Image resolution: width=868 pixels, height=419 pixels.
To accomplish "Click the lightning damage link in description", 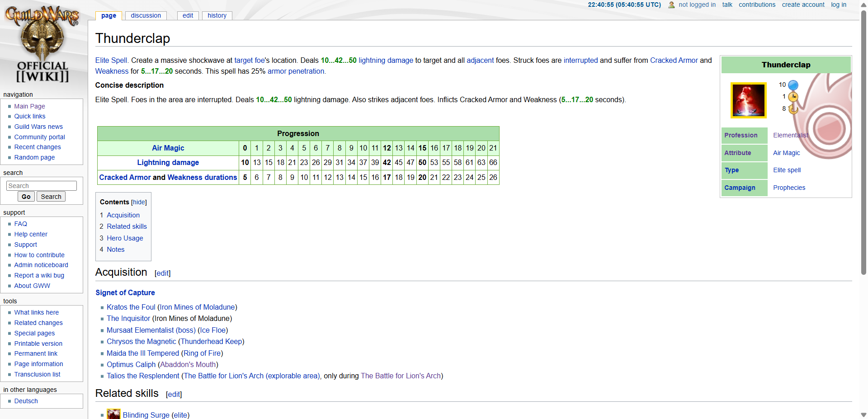I will click(x=386, y=60).
